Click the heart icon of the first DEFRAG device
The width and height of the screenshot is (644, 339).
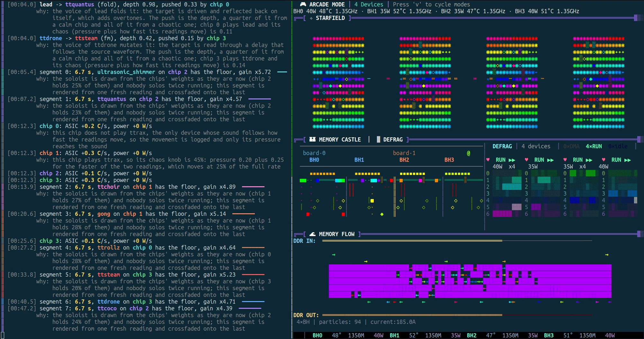tap(488, 160)
